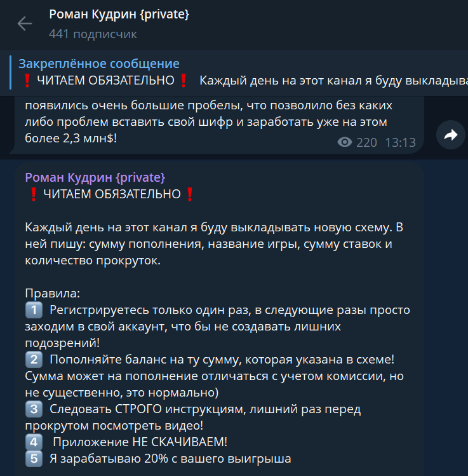The height and width of the screenshot is (476, 468).
Task: Click the message mentioning "2,3 млн$"
Action: click(x=219, y=125)
